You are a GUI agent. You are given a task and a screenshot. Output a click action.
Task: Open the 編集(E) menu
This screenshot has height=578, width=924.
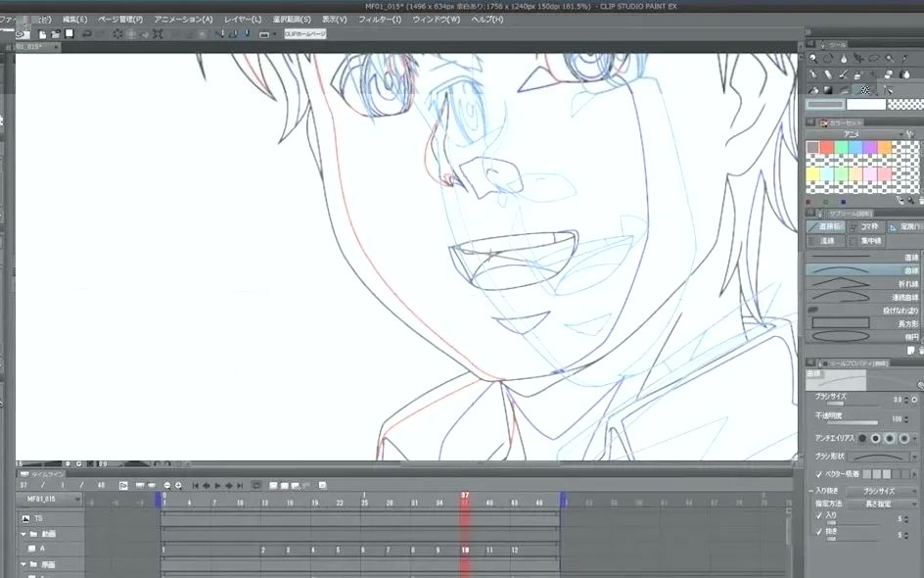coord(74,20)
